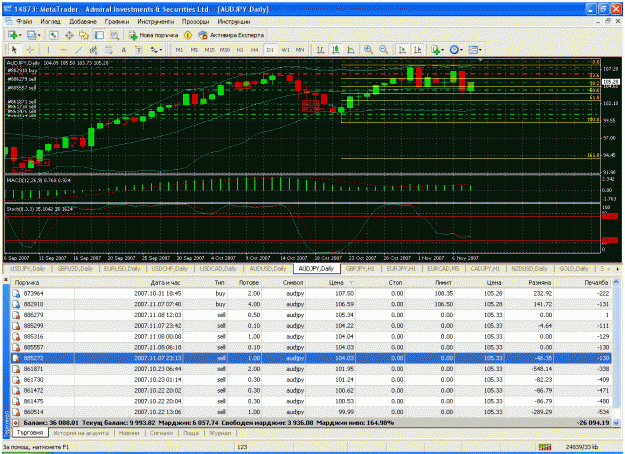
Task: Switch to the EURCAD,M5 chart tab
Action: [443, 269]
